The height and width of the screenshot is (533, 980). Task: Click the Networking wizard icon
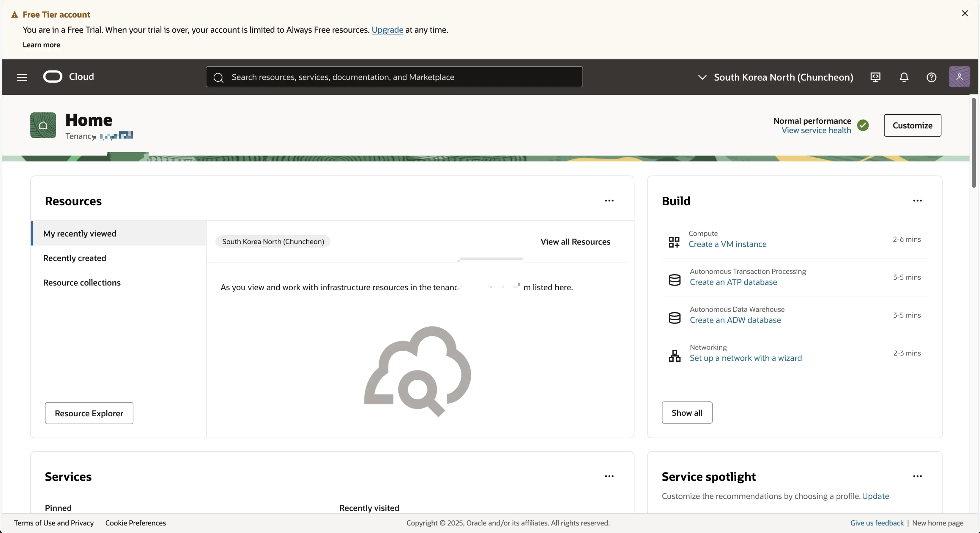tap(675, 356)
